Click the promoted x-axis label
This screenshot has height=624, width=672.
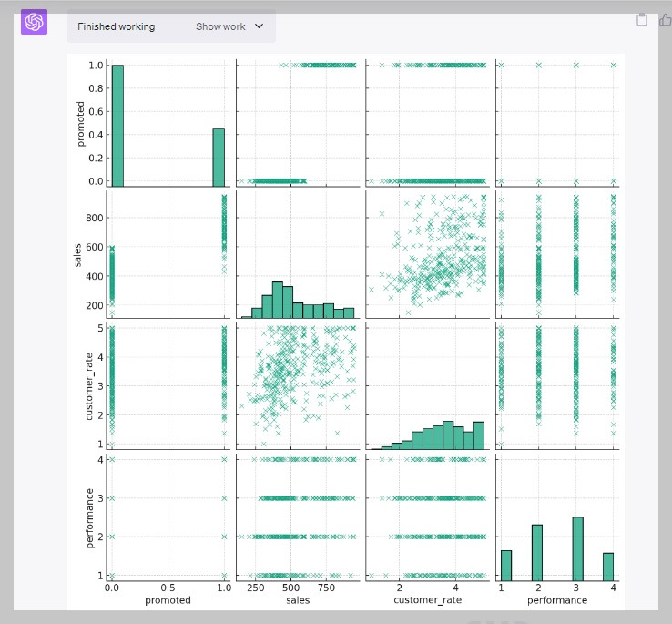click(168, 600)
